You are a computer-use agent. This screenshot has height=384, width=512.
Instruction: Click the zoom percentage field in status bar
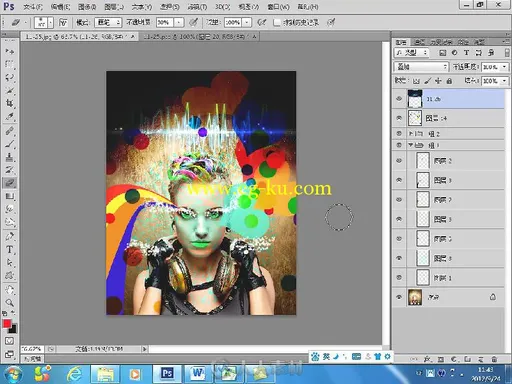32,349
